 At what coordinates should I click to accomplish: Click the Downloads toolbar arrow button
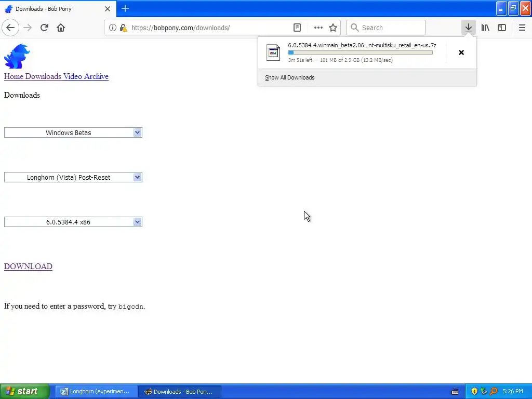tap(469, 28)
